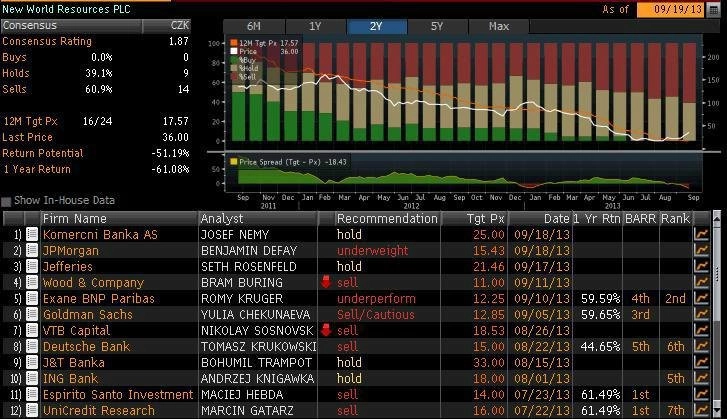Viewport: 727px width, 419px height.
Task: Click red %Sell legend swatch
Action: (234, 76)
